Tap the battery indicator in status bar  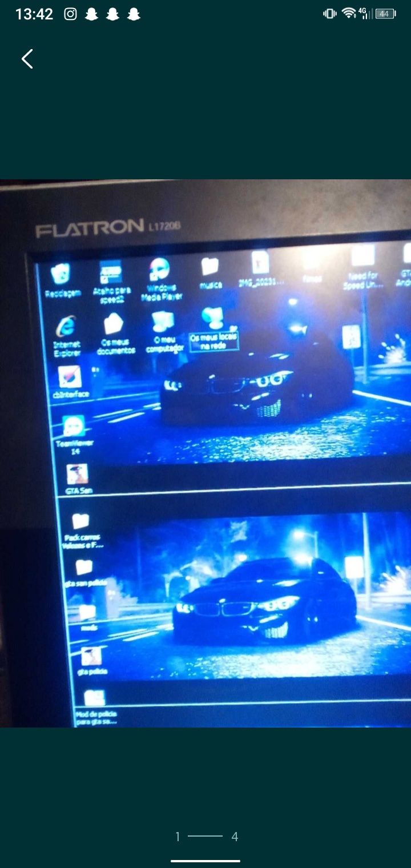[x=386, y=14]
